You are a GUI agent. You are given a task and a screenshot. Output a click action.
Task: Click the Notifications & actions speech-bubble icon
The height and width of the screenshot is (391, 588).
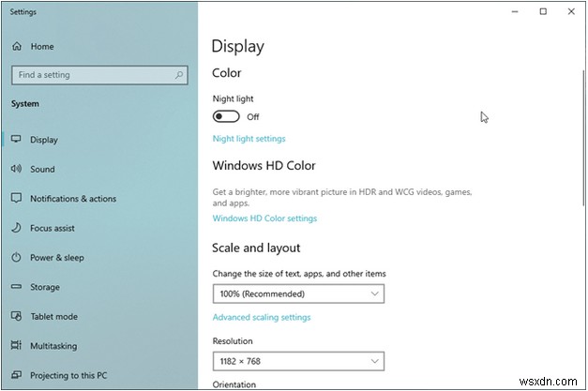point(16,198)
